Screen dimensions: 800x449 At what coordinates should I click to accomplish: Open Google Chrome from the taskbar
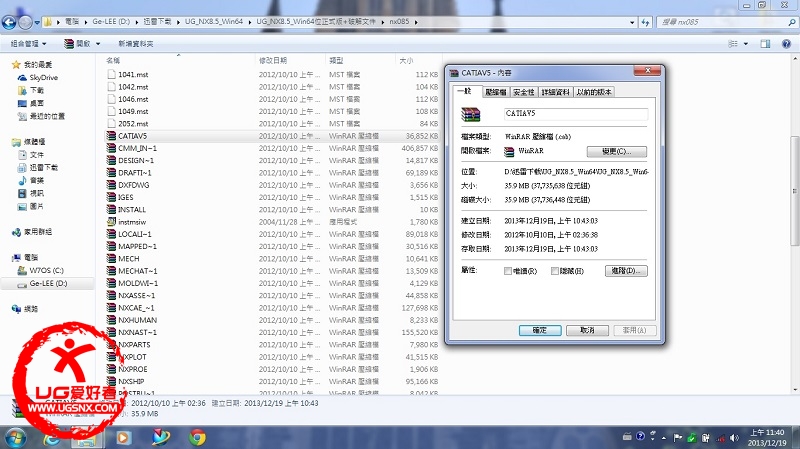tap(197, 437)
